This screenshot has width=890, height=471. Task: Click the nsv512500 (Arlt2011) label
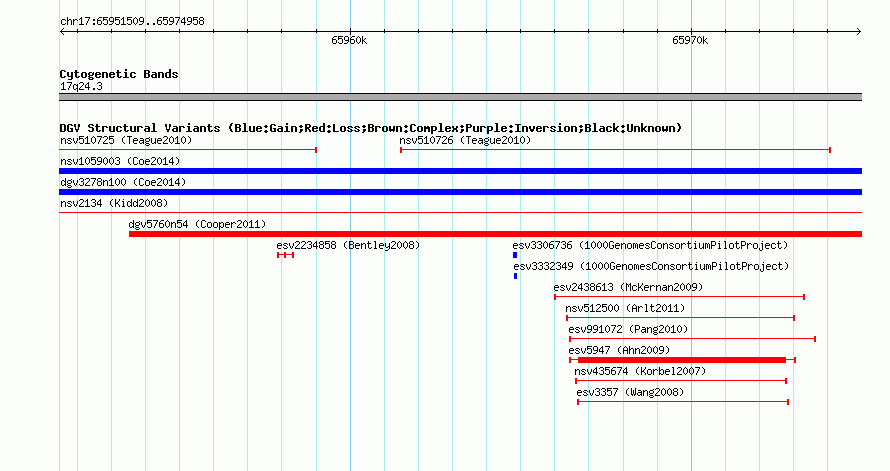point(625,308)
